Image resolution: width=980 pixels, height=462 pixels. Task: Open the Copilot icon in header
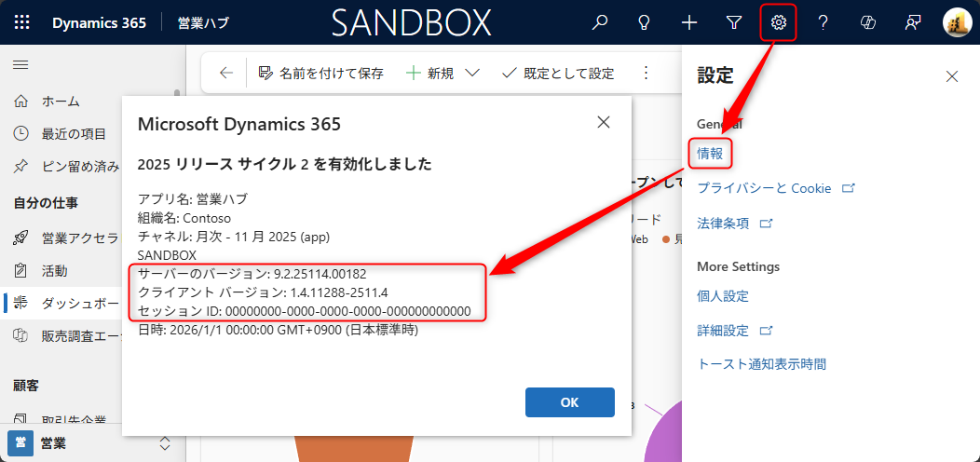point(868,22)
